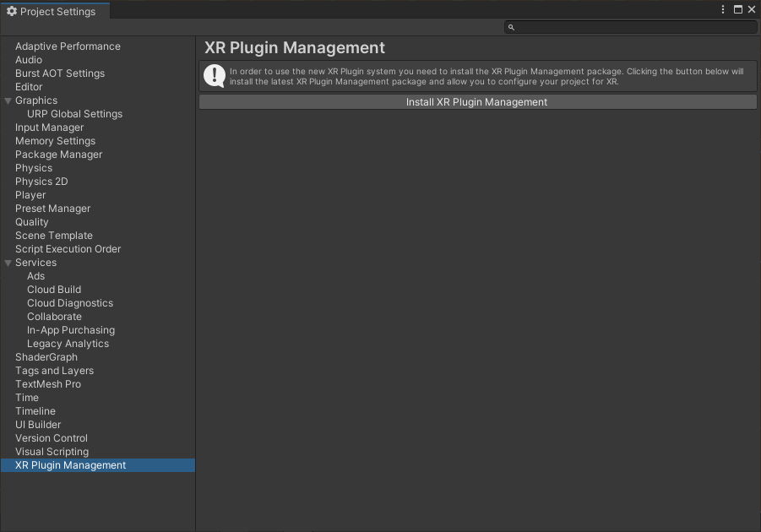Collapse the Services tree section

click(x=8, y=263)
